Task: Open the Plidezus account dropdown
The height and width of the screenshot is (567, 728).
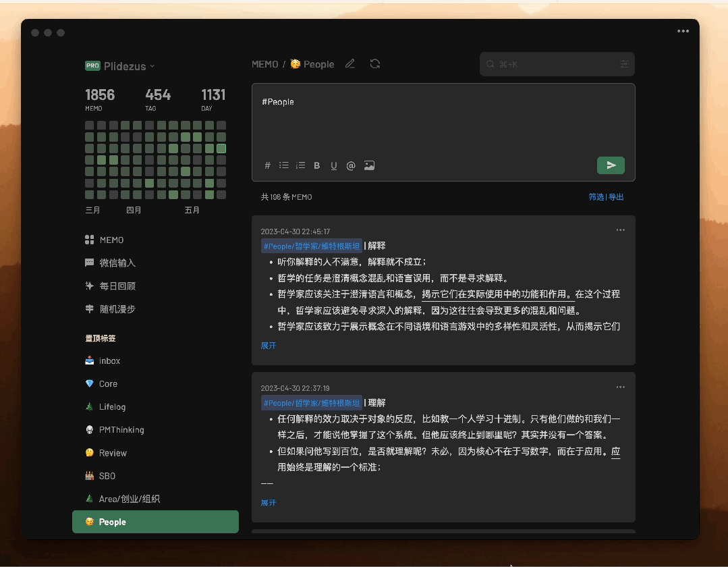Action: point(120,66)
